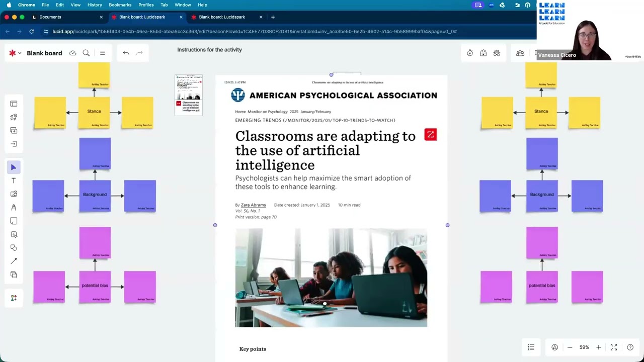
Task: Click the import icon in left panel
Action: coord(14,144)
